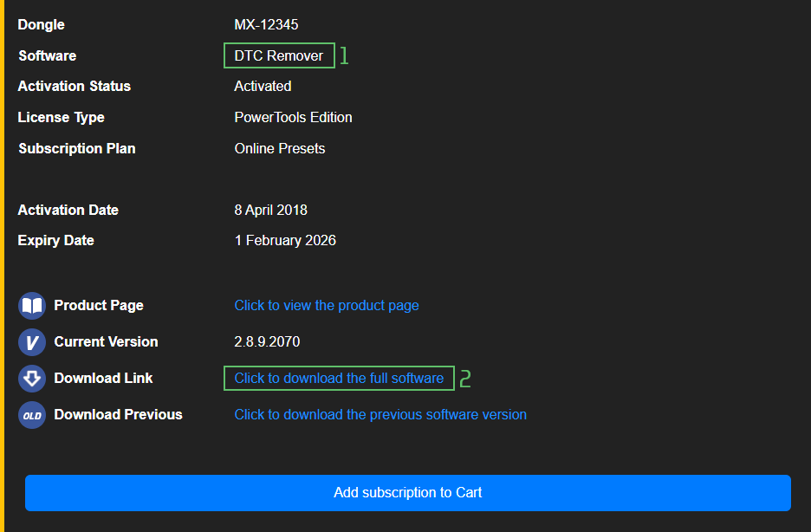This screenshot has width=811, height=532.
Task: Click the 'Activation Status' label
Action: (75, 86)
